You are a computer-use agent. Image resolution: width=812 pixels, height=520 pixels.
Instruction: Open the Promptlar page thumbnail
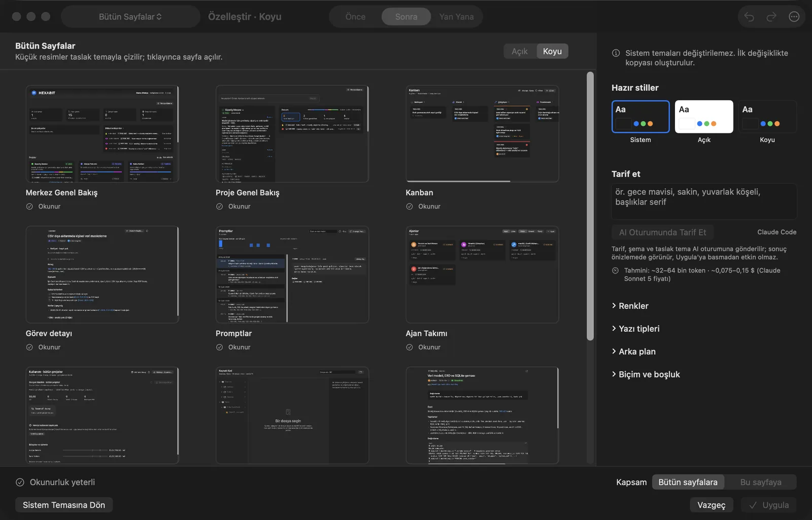(x=292, y=274)
